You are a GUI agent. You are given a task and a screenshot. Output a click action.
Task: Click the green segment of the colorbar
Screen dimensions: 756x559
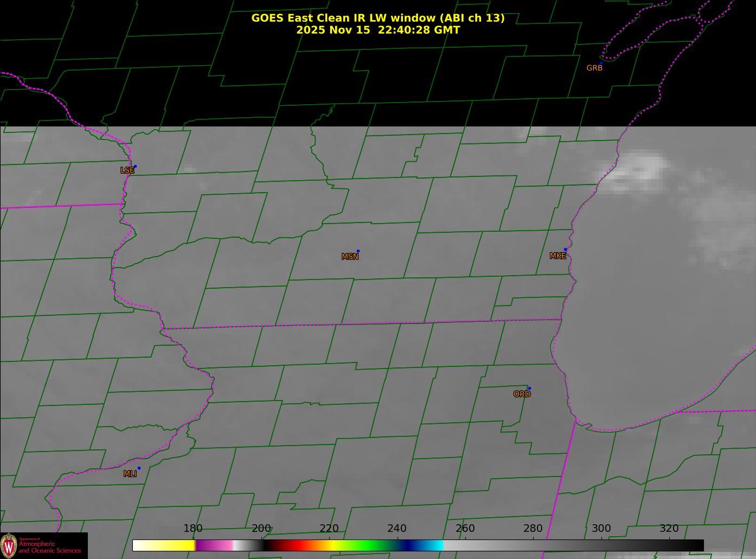point(369,545)
